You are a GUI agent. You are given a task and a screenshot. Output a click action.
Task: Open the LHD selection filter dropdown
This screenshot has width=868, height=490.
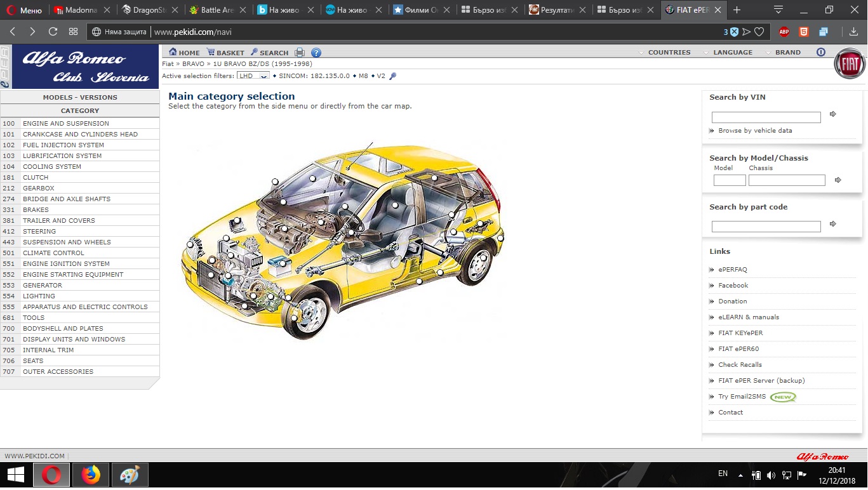253,76
